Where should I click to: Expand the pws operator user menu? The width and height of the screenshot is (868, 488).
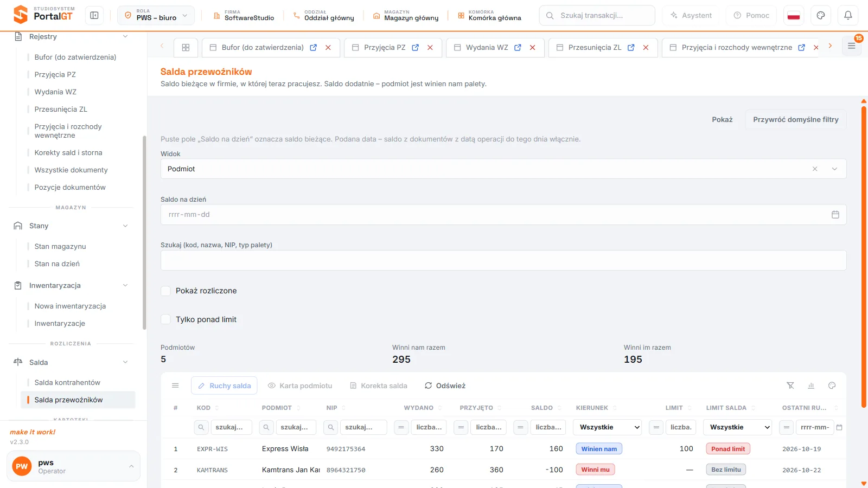pos(74,466)
